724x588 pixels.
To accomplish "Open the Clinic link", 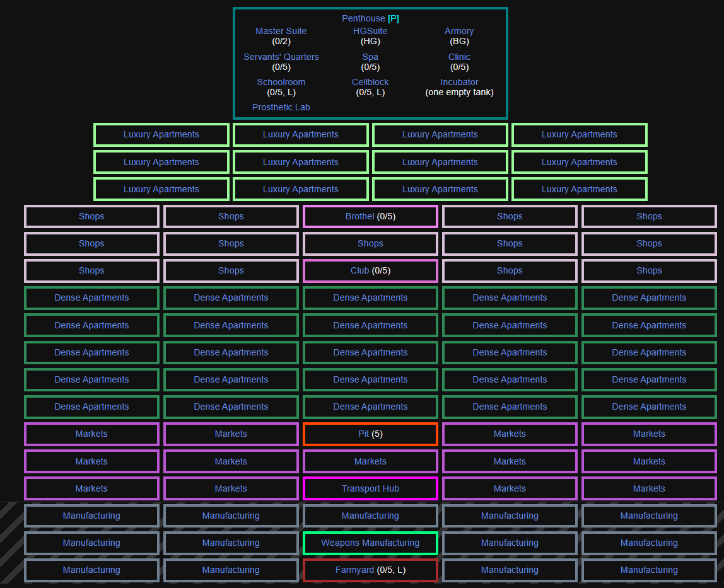I will (459, 57).
